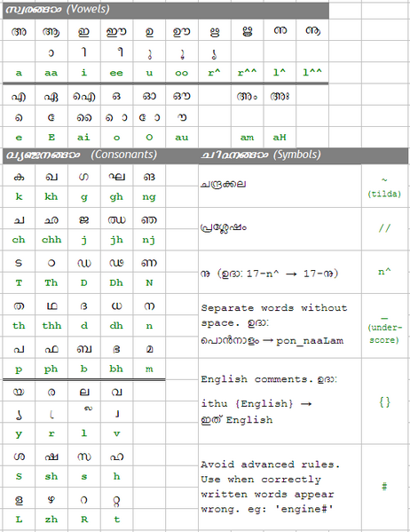Select the 'kh' consonant cell
The width and height of the screenshot is (410, 532).
pos(51,197)
